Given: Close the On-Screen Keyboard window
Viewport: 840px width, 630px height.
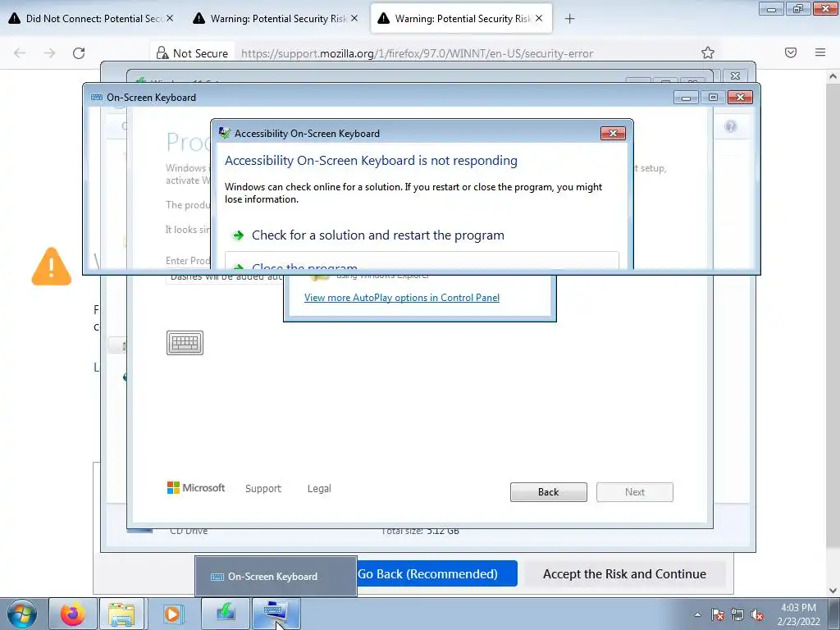Looking at the screenshot, I should point(741,97).
